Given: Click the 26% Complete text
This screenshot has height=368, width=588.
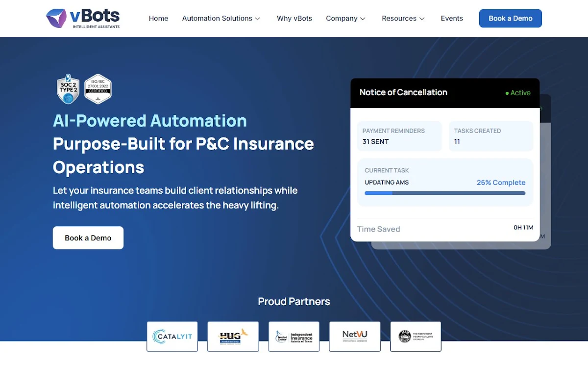Looking at the screenshot, I should 501,183.
